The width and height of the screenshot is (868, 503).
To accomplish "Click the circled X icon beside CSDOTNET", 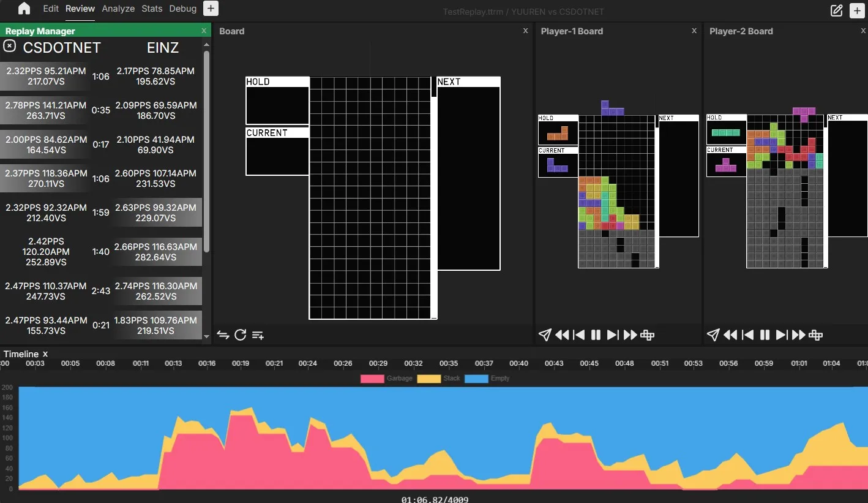I will [x=10, y=46].
